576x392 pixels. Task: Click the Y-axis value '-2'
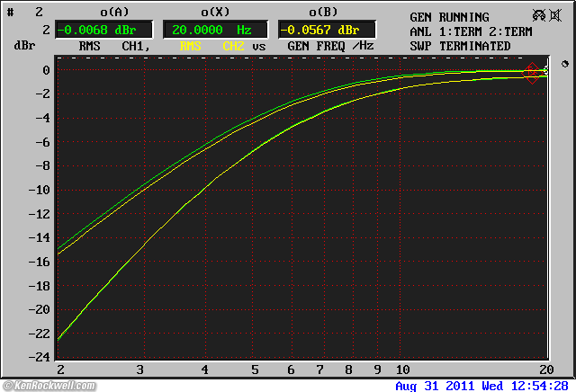(42, 94)
